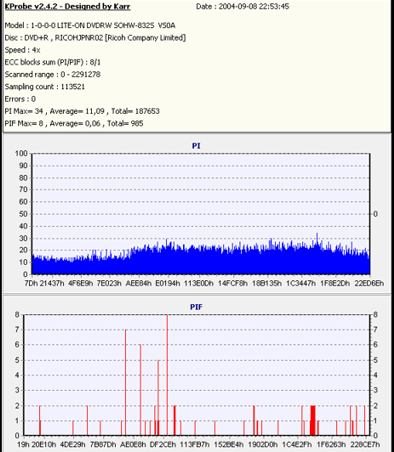
Task: Click the PIF spike reaching 7
Action: pos(125,382)
